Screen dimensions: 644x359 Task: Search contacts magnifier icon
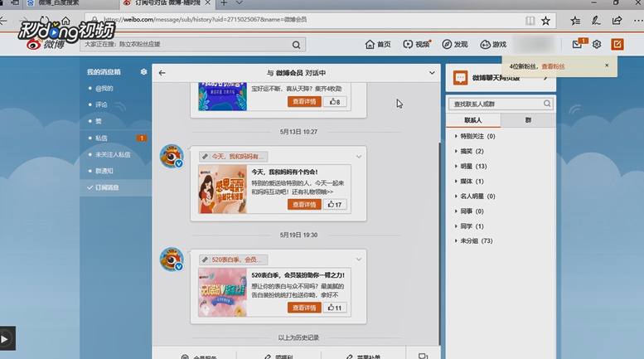pos(547,104)
